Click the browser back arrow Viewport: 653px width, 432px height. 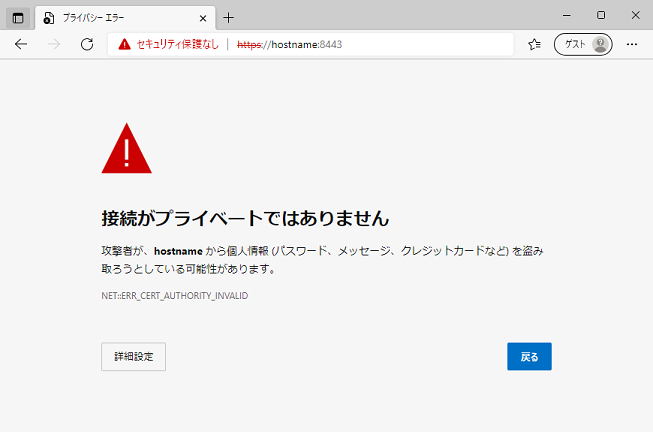point(21,44)
